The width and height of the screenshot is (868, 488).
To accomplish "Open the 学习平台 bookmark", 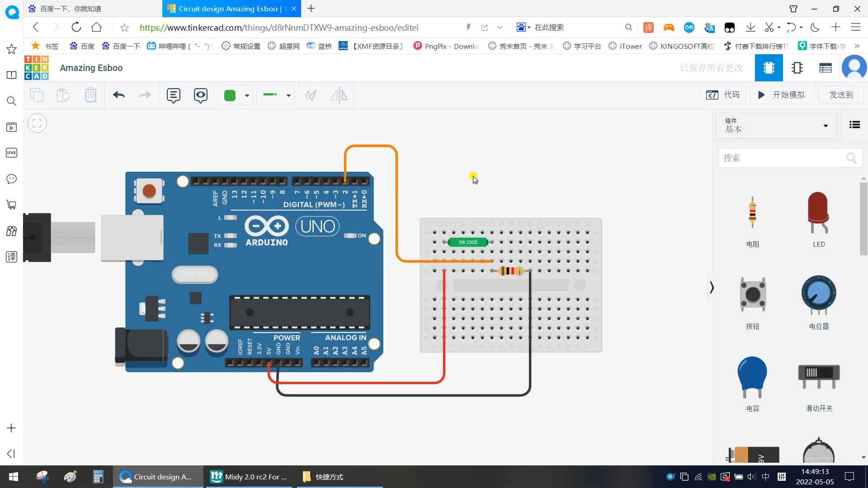I will [582, 46].
